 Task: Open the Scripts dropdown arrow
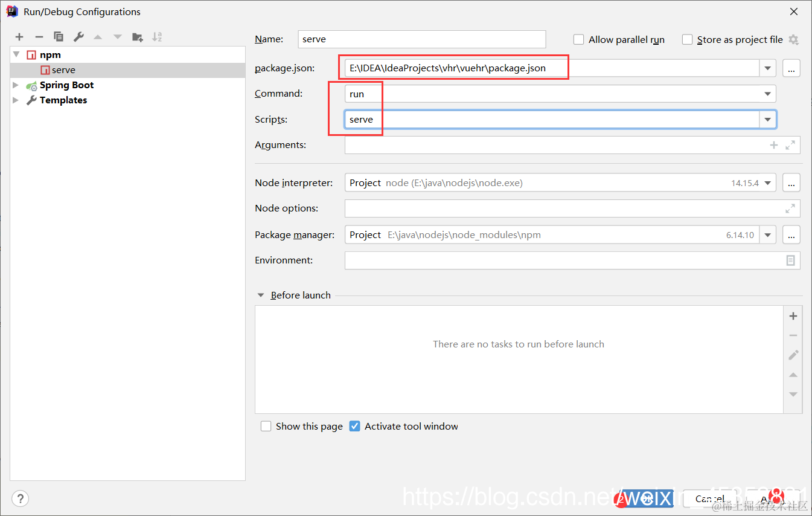coord(767,120)
